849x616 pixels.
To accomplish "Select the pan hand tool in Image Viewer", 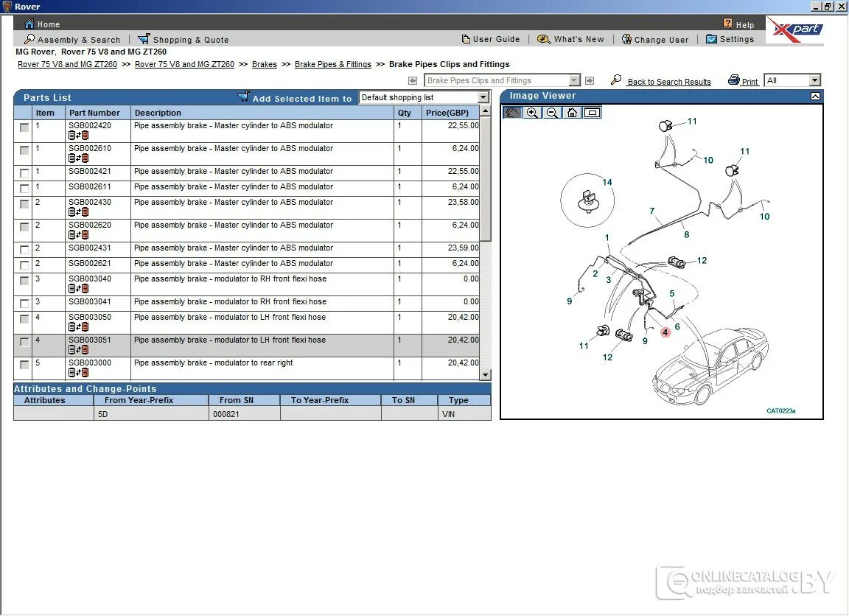I will (512, 113).
